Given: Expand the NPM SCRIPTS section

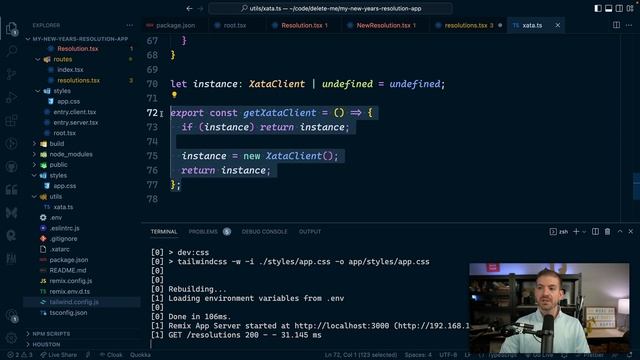Looking at the screenshot, I should coord(51,333).
